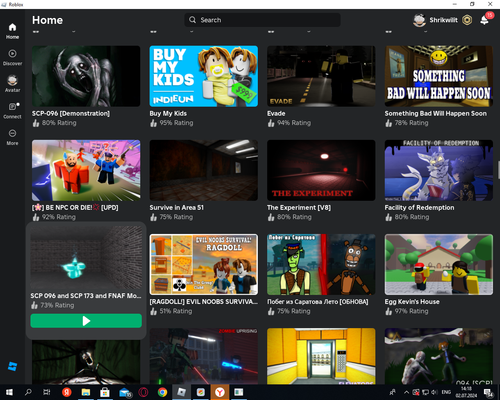Click the 51% Rating under EVIL NOOBS
The width and height of the screenshot is (500, 400).
(176, 311)
